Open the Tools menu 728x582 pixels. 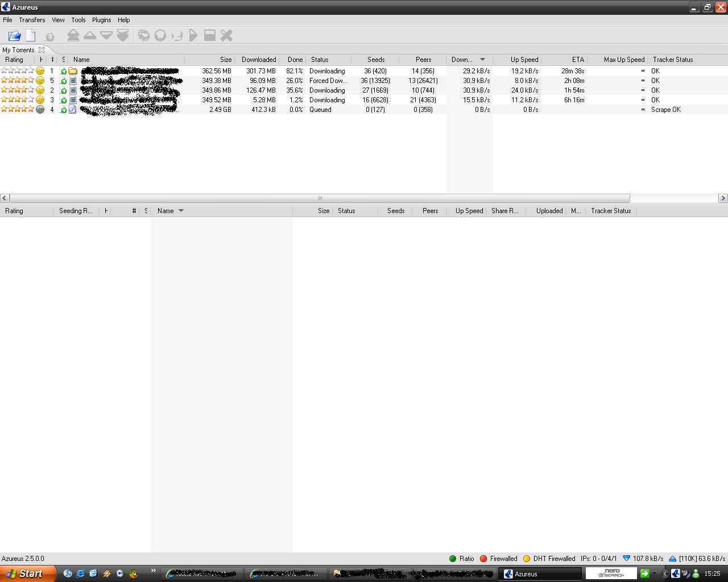click(x=78, y=20)
